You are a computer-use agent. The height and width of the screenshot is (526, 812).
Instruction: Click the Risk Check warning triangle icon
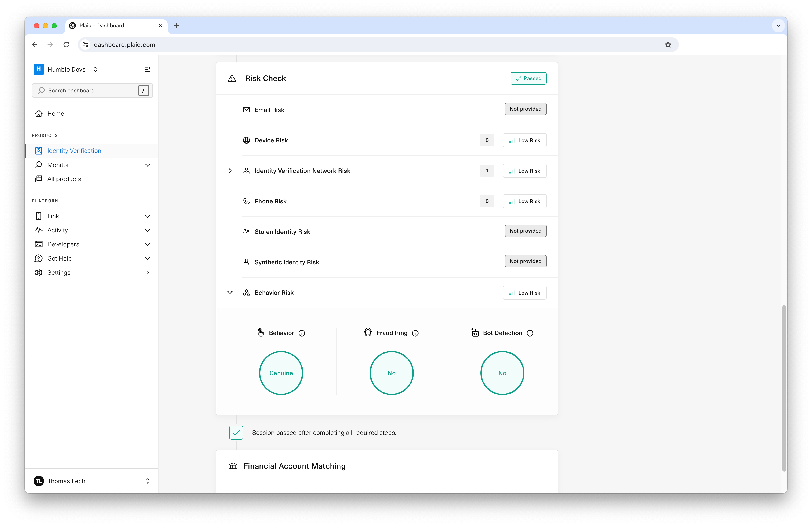tap(232, 79)
